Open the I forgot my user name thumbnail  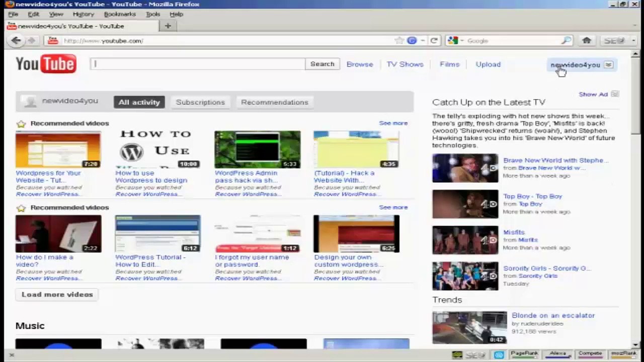(x=257, y=233)
